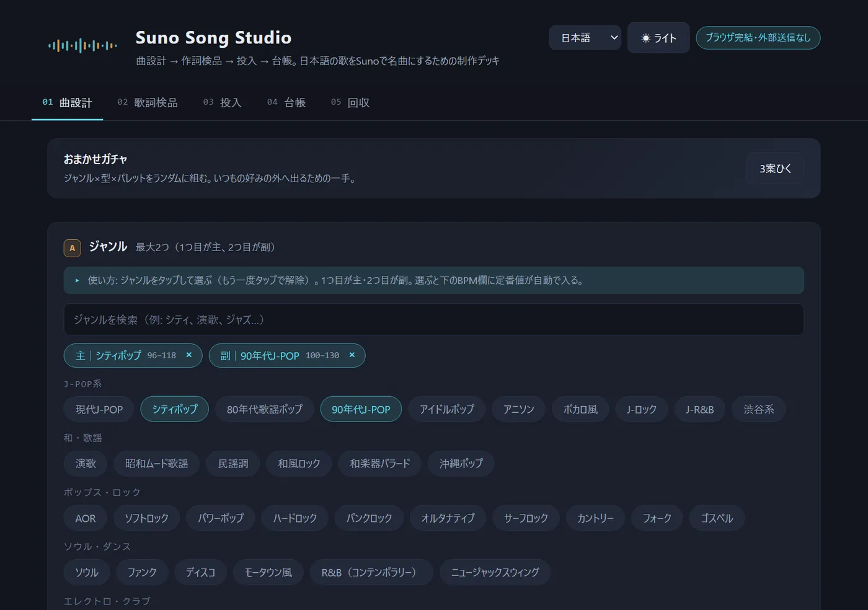868x610 pixels.
Task: Select the フォーク genre chip
Action: click(x=657, y=518)
